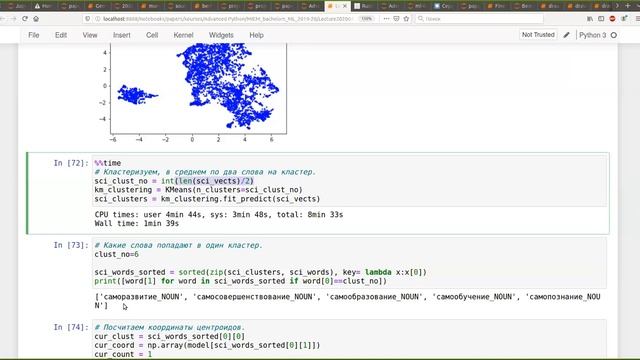Screen dimensions: 640x360
Task: Bookmark this page with the star icon
Action: pyautogui.click(x=406, y=19)
